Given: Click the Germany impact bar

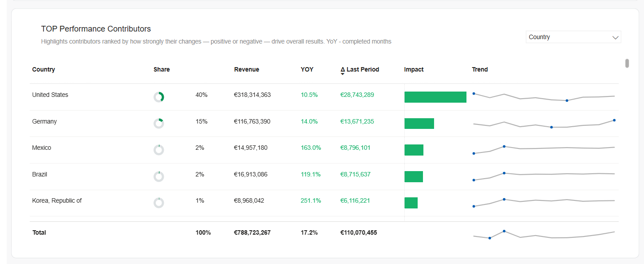Looking at the screenshot, I should pyautogui.click(x=419, y=124).
